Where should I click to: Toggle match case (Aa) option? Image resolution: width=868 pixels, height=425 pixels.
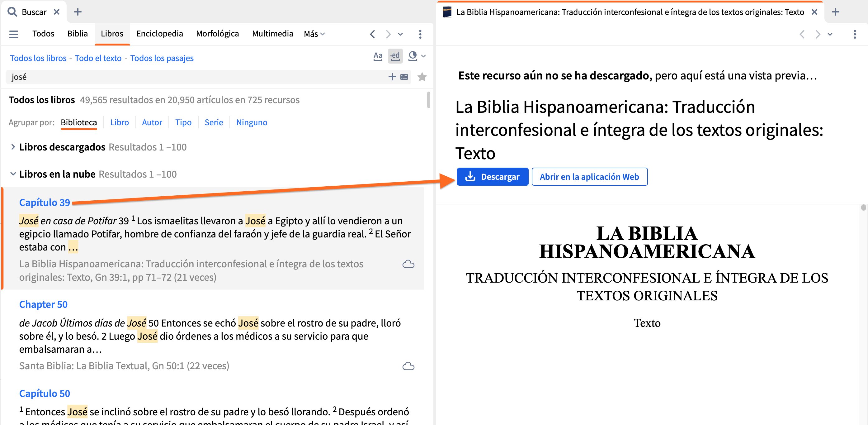pyautogui.click(x=378, y=56)
